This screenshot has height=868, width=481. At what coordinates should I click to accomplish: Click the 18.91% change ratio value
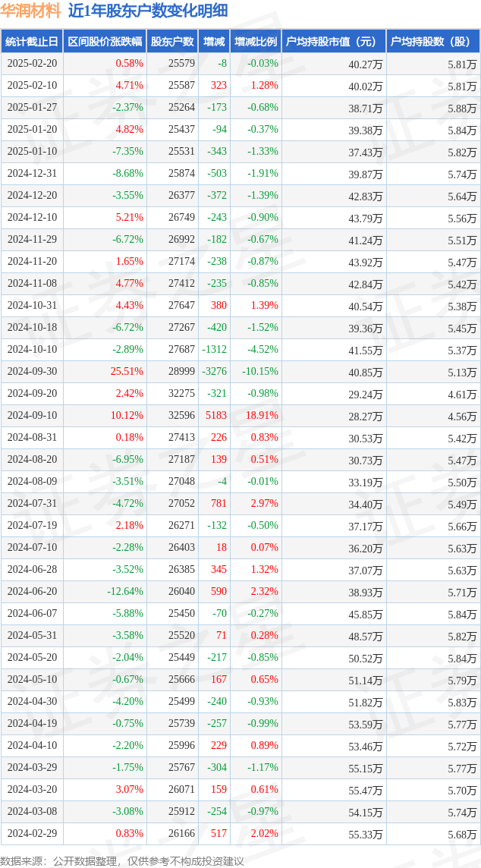pyautogui.click(x=262, y=416)
